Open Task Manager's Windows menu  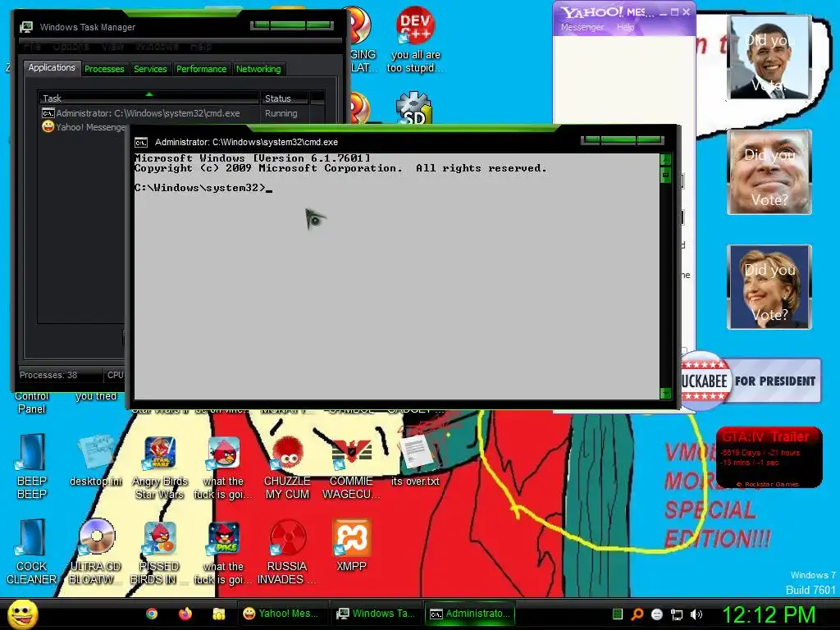click(x=157, y=47)
